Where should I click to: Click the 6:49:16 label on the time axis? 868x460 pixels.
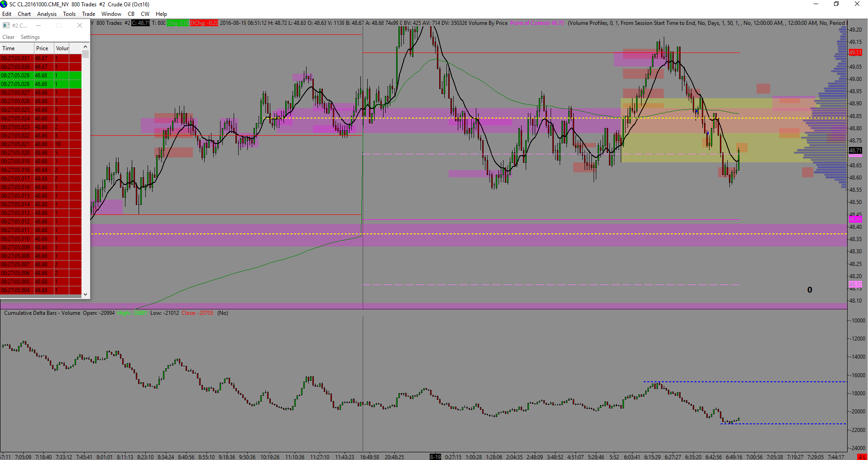(734, 457)
